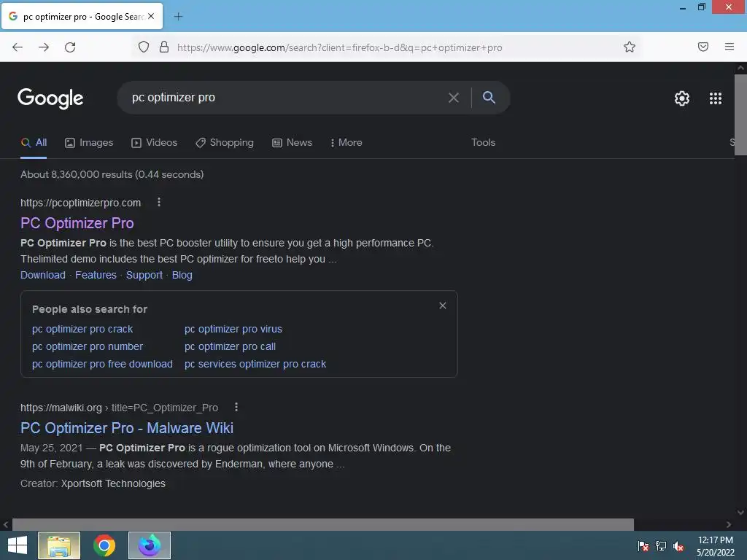Image resolution: width=747 pixels, height=560 pixels.
Task: Click the About 8,360,000 results text
Action: 112,174
